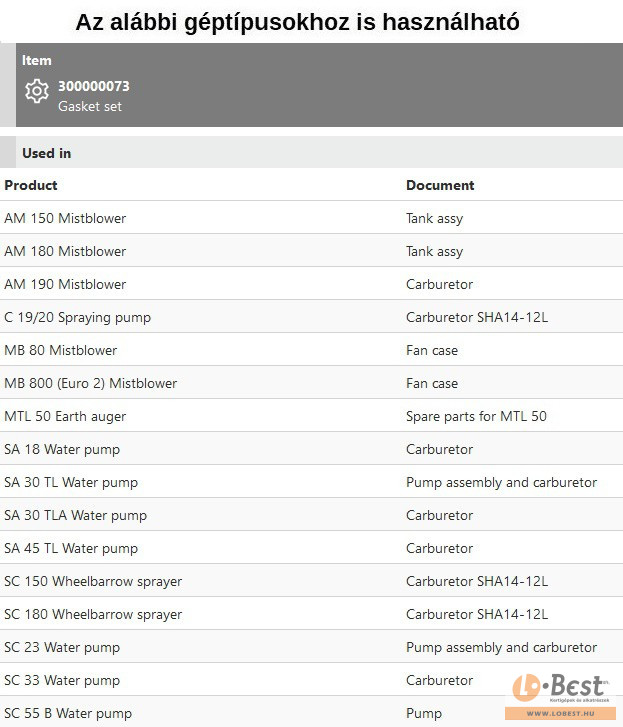Open Pump assembly document for SC 23

point(501,647)
